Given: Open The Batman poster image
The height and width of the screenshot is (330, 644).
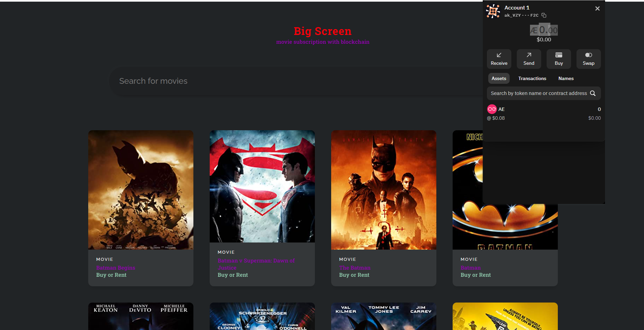Looking at the screenshot, I should (384, 190).
